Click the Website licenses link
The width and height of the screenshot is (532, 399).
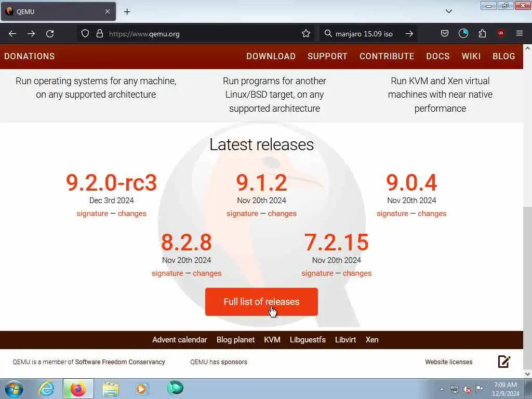pyautogui.click(x=448, y=362)
